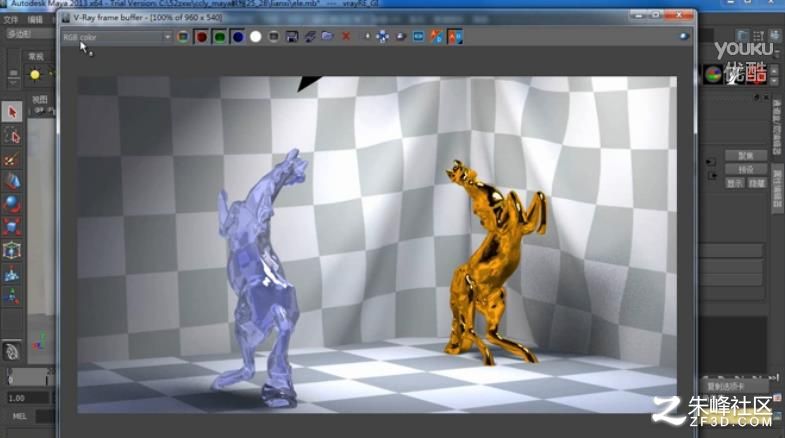This screenshot has height=438, width=785.
Task: Toggle the blue channel button
Action: tap(238, 37)
